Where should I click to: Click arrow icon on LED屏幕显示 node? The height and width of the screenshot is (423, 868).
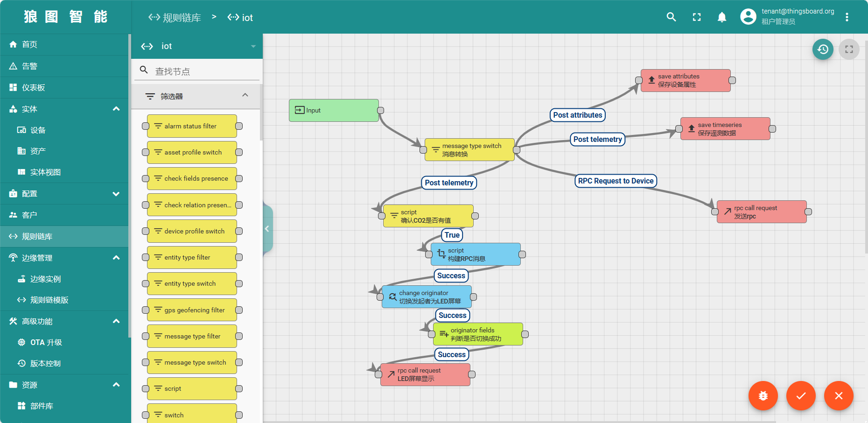coord(391,374)
